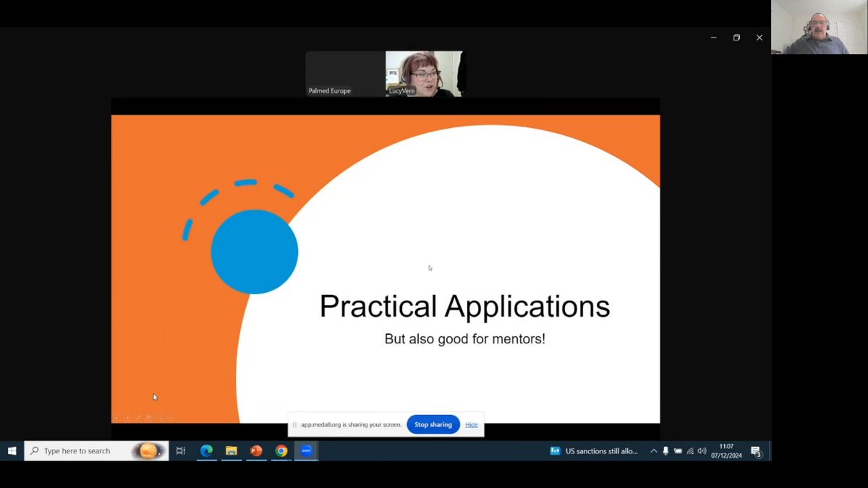
Task: Open the volume speaker icon
Action: click(x=702, y=451)
